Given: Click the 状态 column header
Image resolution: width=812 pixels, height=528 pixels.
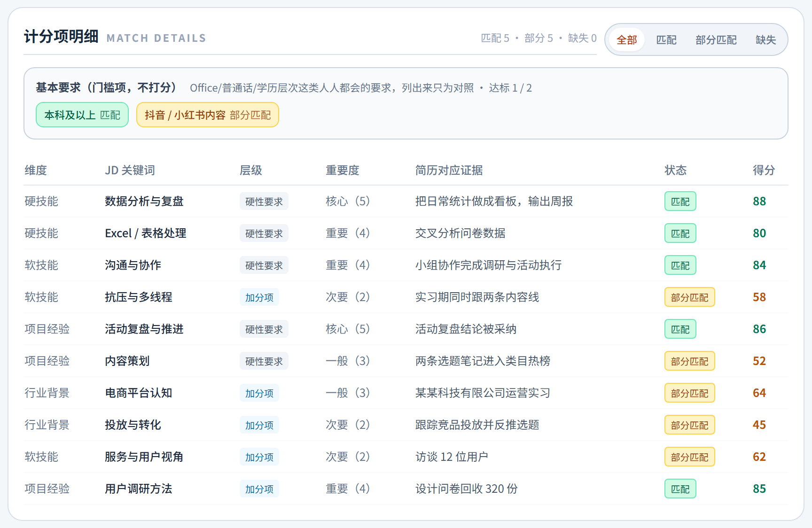Looking at the screenshot, I should [x=676, y=170].
